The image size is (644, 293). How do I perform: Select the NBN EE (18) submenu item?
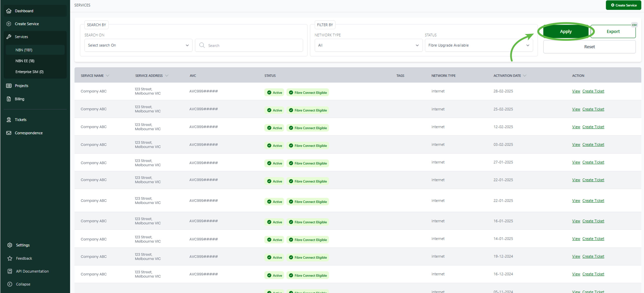coord(25,61)
